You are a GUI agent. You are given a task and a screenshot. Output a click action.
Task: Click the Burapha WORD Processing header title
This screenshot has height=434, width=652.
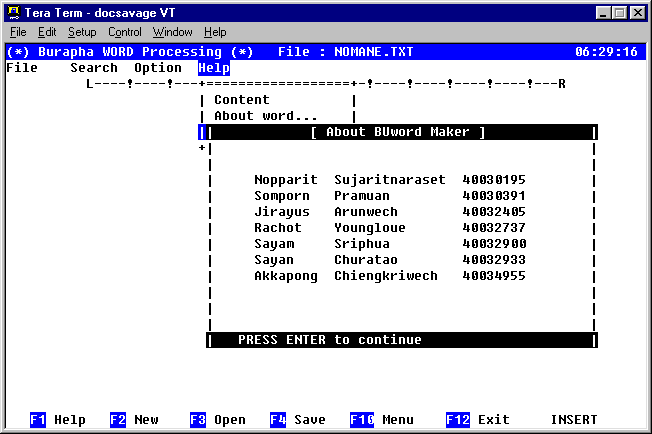[x=130, y=52]
